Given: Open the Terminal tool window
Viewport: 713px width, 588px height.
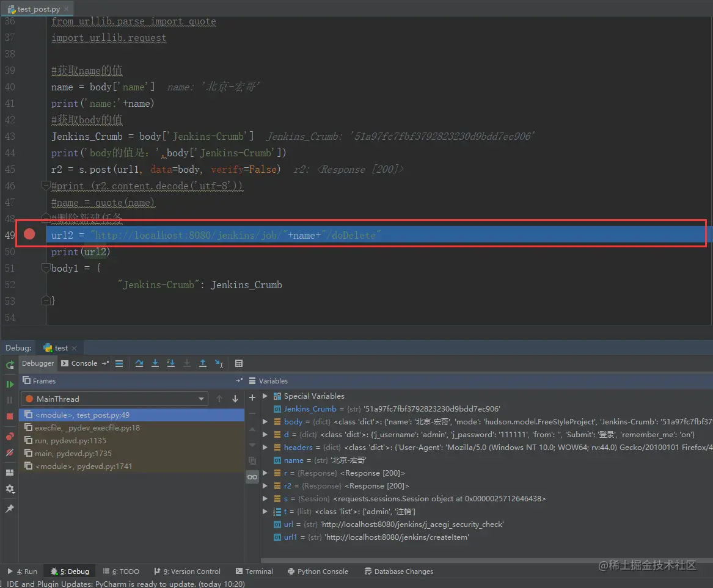Looking at the screenshot, I should (x=254, y=572).
